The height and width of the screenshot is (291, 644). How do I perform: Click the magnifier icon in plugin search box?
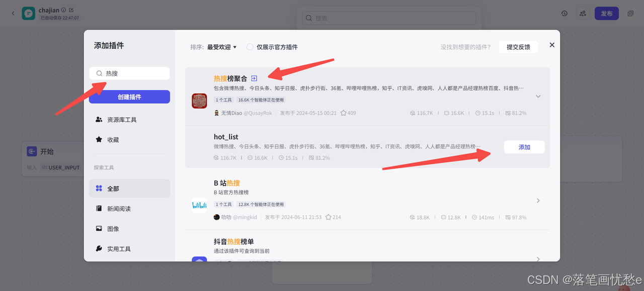(99, 73)
